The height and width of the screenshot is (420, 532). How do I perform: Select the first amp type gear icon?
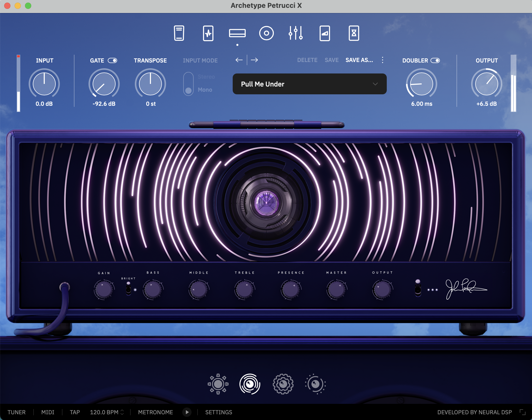tap(218, 384)
